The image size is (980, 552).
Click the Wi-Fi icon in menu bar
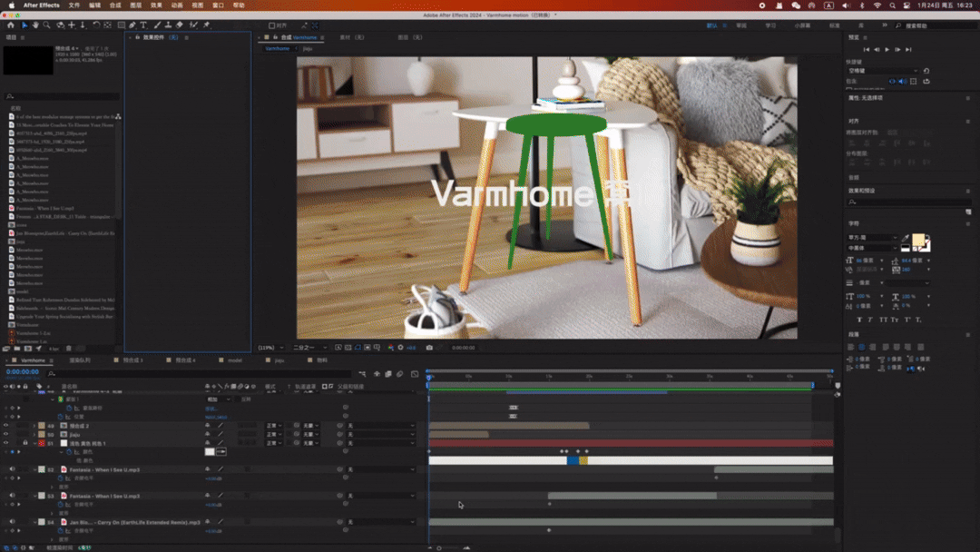[x=877, y=5]
